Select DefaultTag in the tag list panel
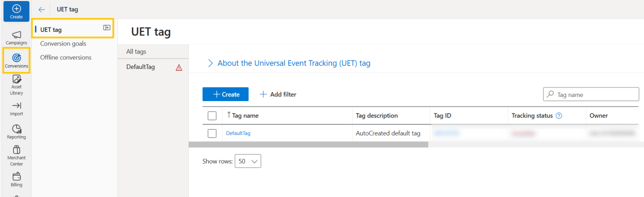 141,67
